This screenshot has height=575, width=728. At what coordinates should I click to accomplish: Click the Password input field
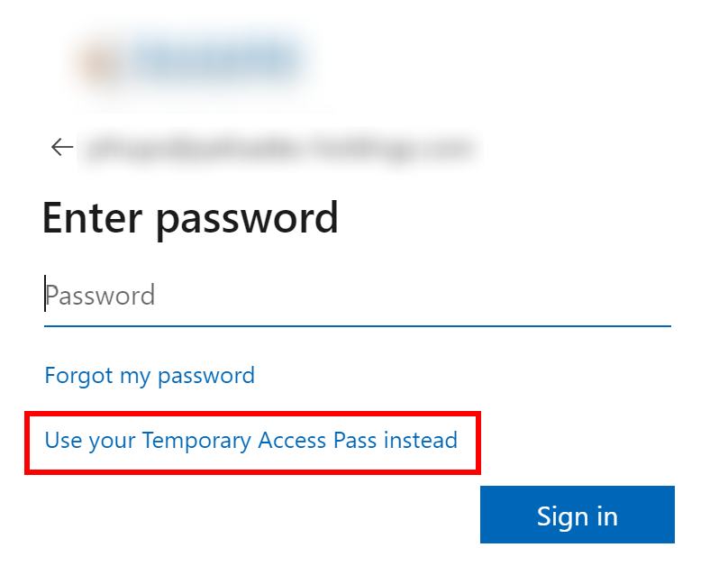[358, 296]
